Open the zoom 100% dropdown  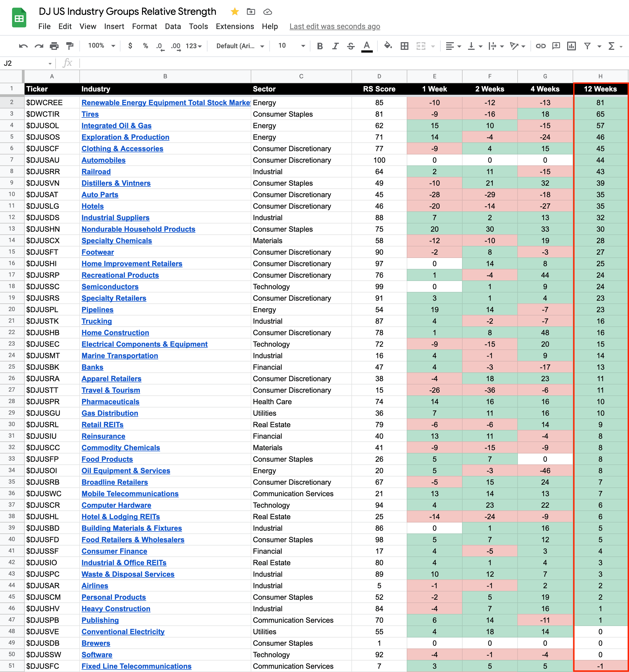click(x=101, y=46)
